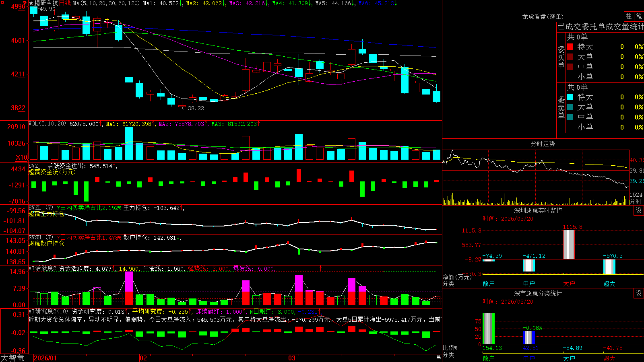Image resolution: width=644 pixels, height=362 pixels.
Task: Toggle the X10 volume scale box
Action: [21, 157]
